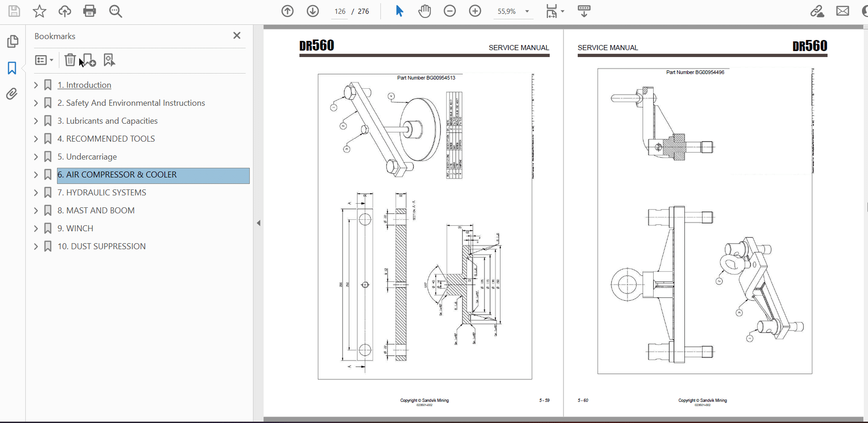This screenshot has width=868, height=423.
Task: Expand the 5. Undercarriage bookmark
Action: coord(36,157)
